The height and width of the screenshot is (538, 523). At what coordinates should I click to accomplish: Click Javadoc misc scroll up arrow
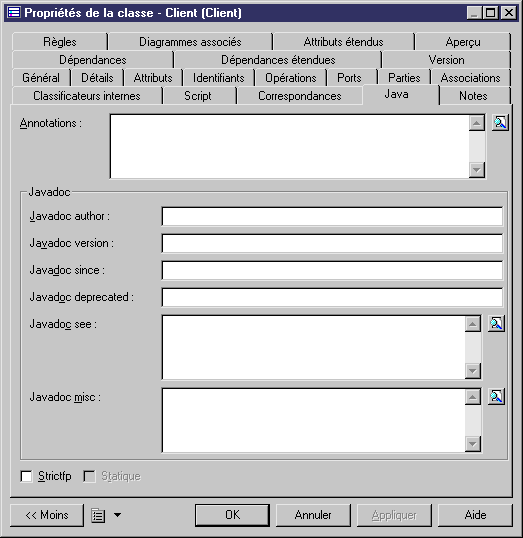473,397
